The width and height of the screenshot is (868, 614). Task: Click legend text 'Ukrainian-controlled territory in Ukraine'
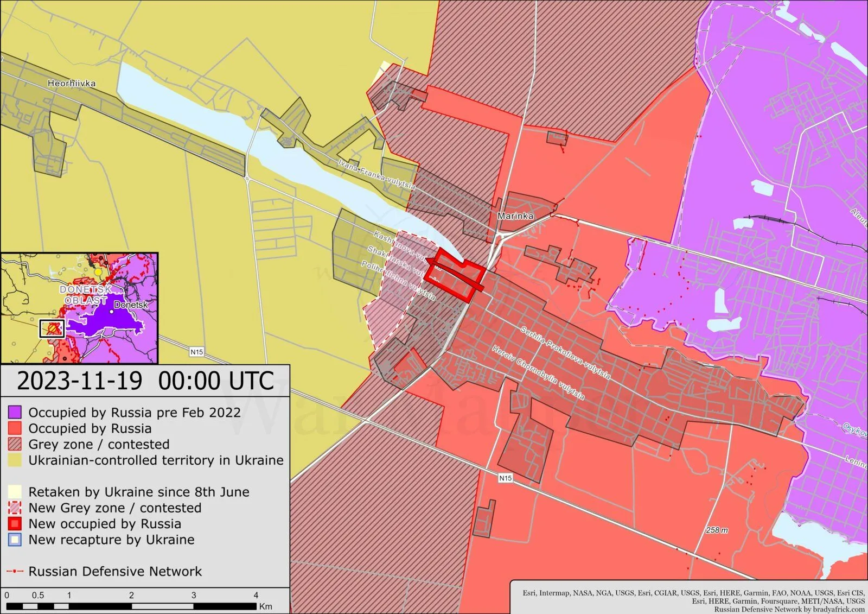(x=156, y=460)
